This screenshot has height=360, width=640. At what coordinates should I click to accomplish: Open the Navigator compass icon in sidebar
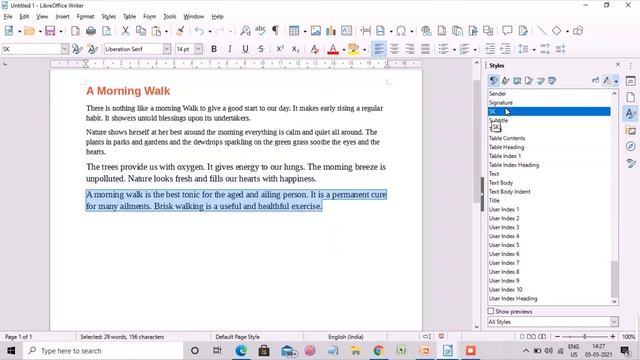[x=631, y=147]
